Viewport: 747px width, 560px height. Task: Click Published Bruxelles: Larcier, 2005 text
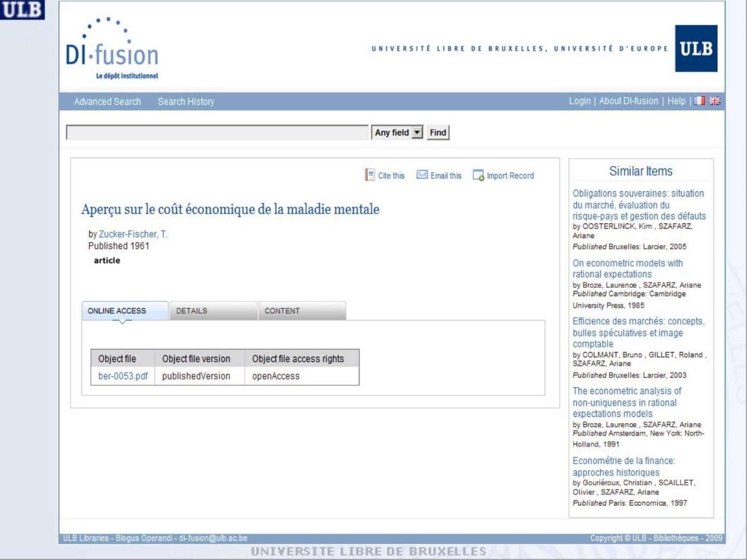coord(629,246)
